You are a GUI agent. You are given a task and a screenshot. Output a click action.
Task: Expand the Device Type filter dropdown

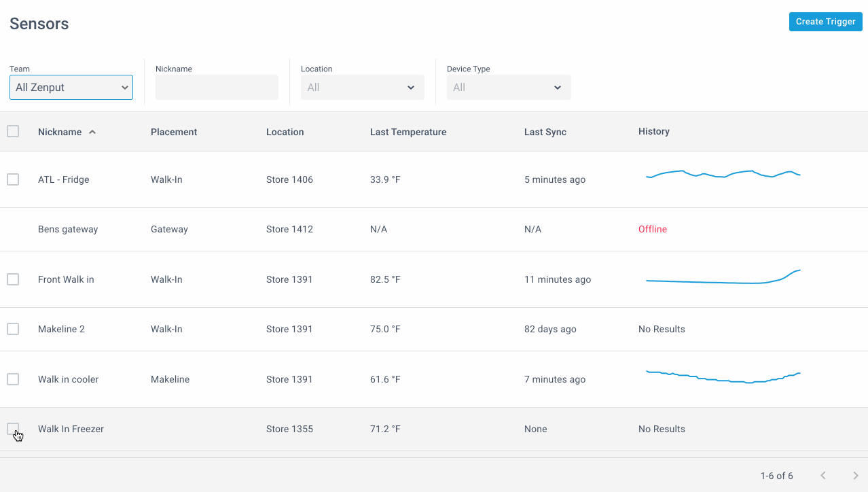[x=509, y=87]
